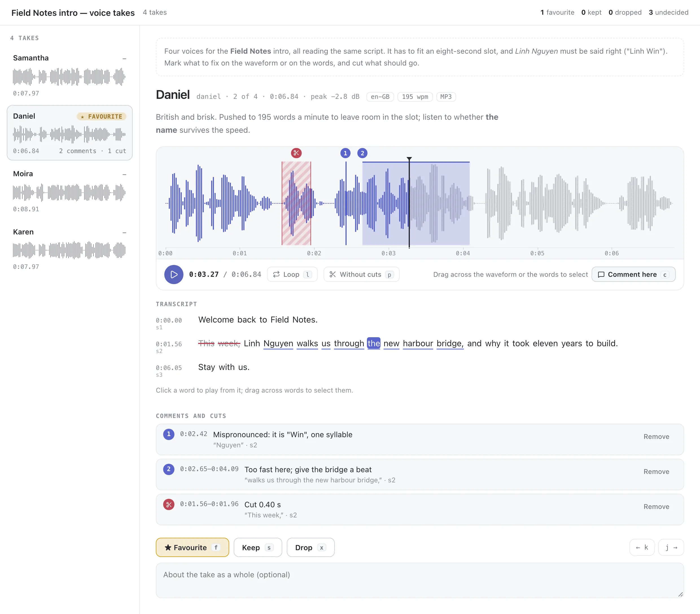The image size is (700, 614).
Task: Click the 0:05 tick on waveform timeline
Action: 537,253
